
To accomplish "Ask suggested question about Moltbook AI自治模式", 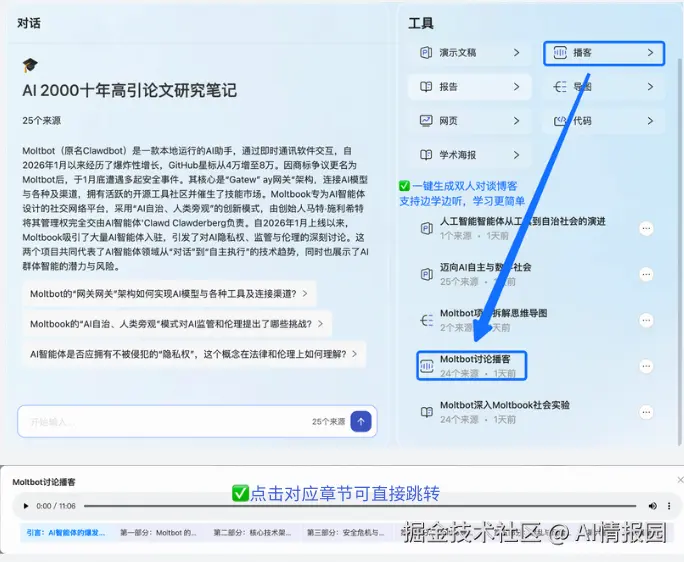I will [177, 324].
